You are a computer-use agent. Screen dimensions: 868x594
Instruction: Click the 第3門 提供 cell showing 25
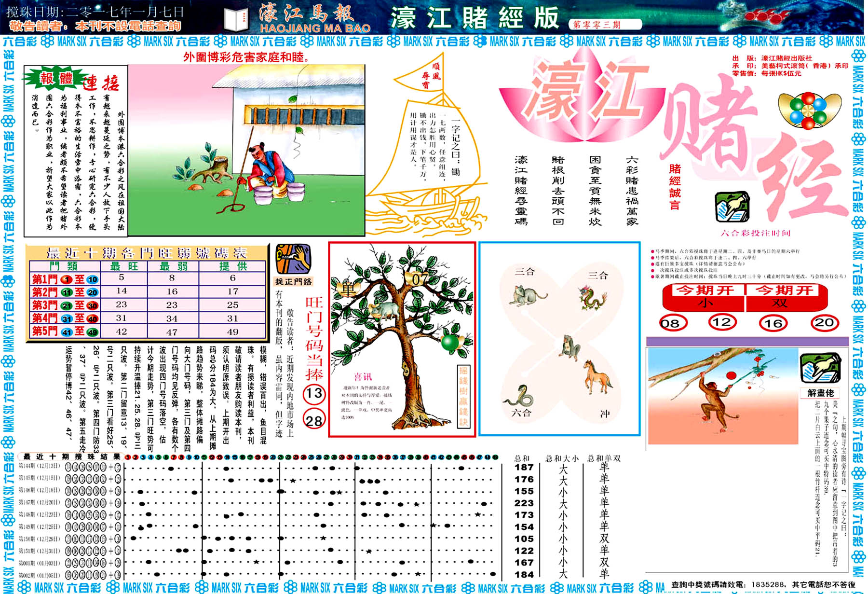pyautogui.click(x=232, y=305)
